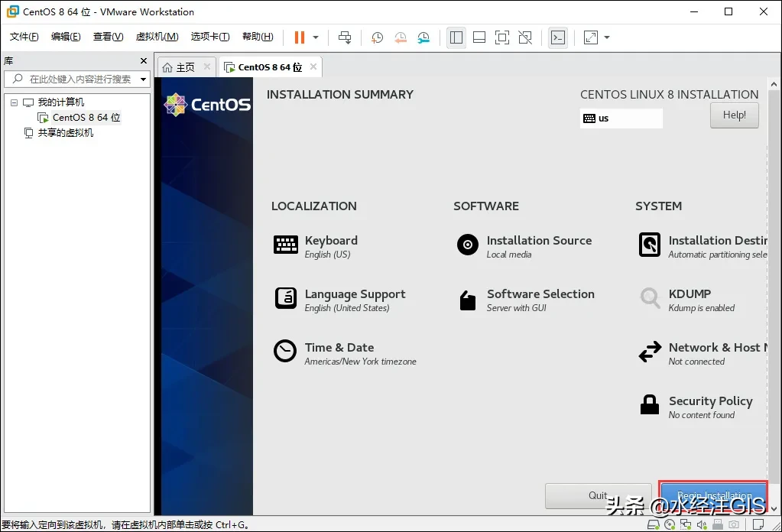Select 共享的虚拟机 in the library
Screen dimensions: 782x532
65,133
